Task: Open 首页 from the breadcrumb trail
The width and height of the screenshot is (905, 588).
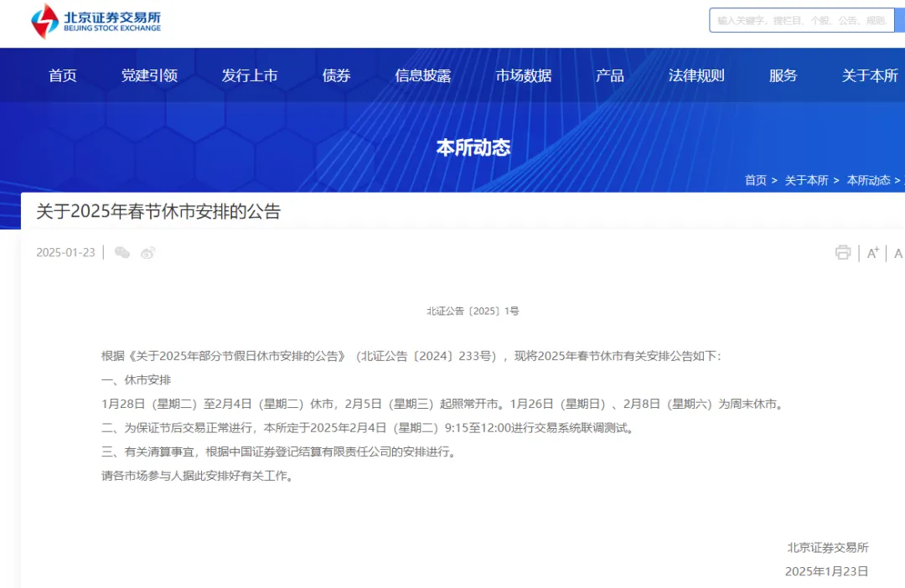Action: [755, 180]
